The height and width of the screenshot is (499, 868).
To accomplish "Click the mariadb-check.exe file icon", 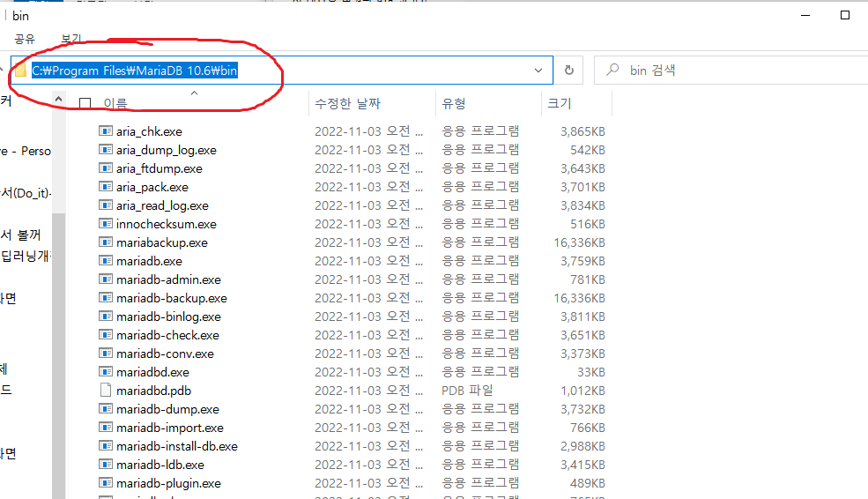I will (x=106, y=335).
